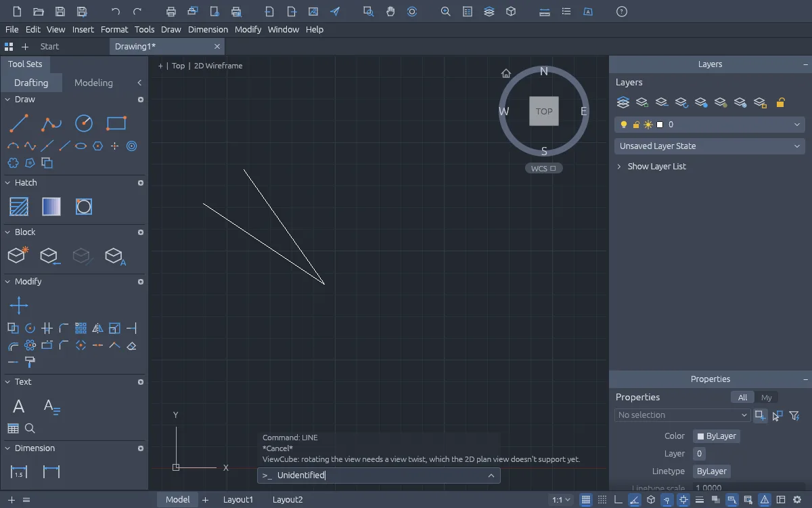
Task: Click the command line input field
Action: click(379, 475)
